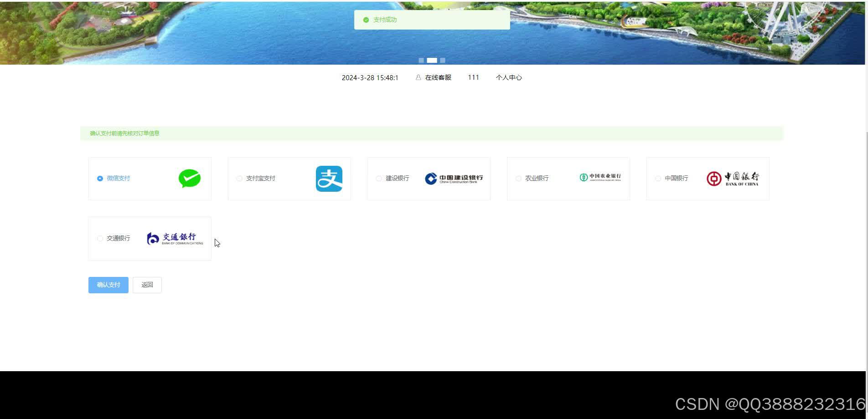Click the green success check icon
Image resolution: width=868 pixels, height=419 pixels.
(x=366, y=20)
